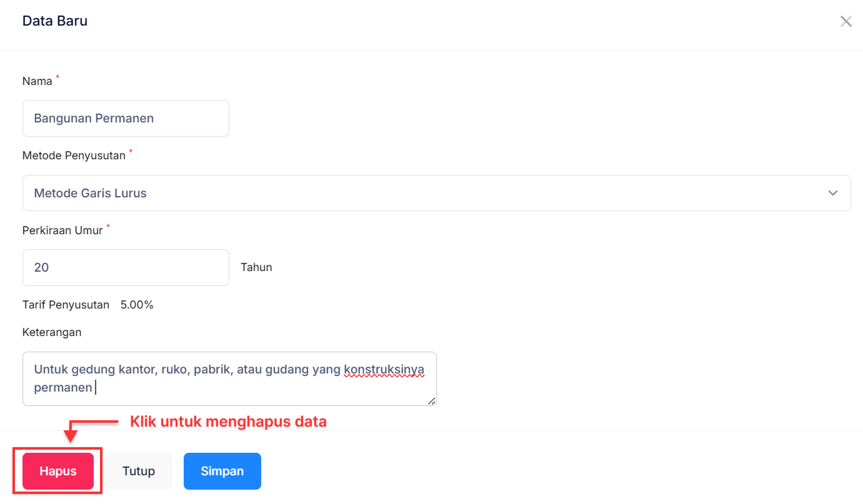
Task: Click the red "Klik untuk menghapus data" annotation
Action: click(228, 422)
